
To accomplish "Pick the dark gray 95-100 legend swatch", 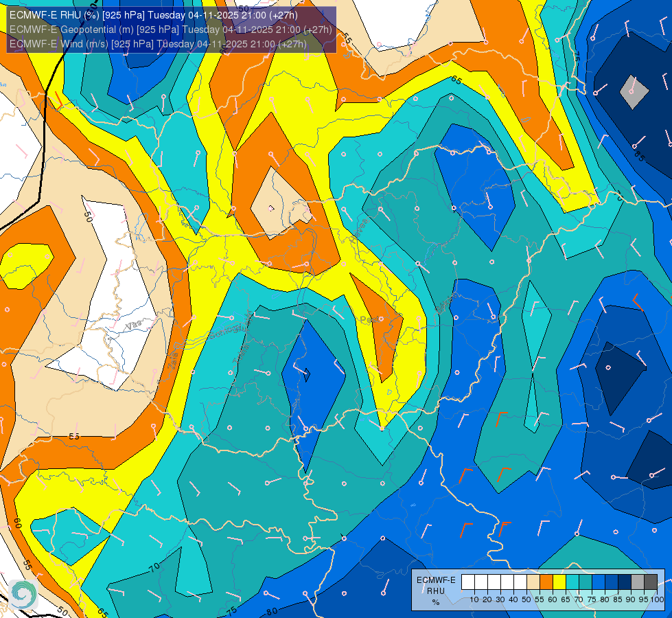I will 651,582.
